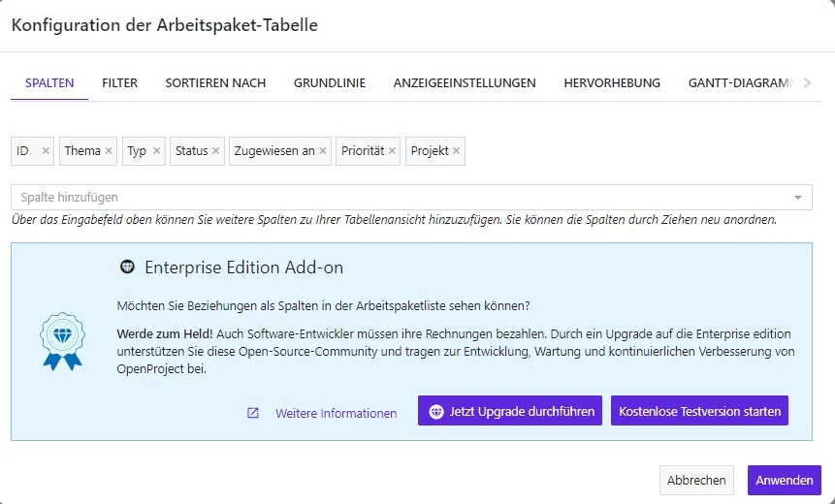
Task: Click Jetzt Upgrade durchführen button
Action: [x=509, y=411]
